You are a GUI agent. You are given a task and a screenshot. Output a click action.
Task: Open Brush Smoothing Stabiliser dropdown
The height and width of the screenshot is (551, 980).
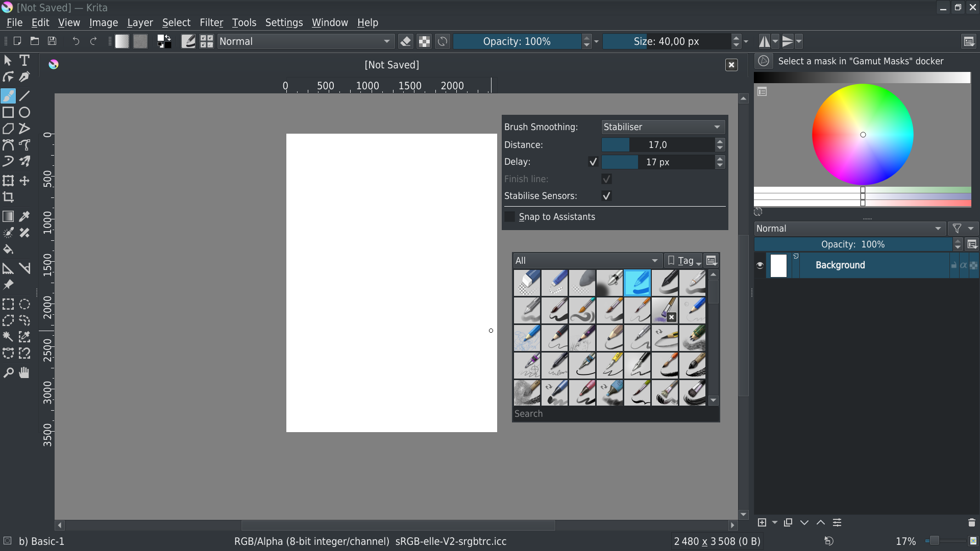coord(663,127)
